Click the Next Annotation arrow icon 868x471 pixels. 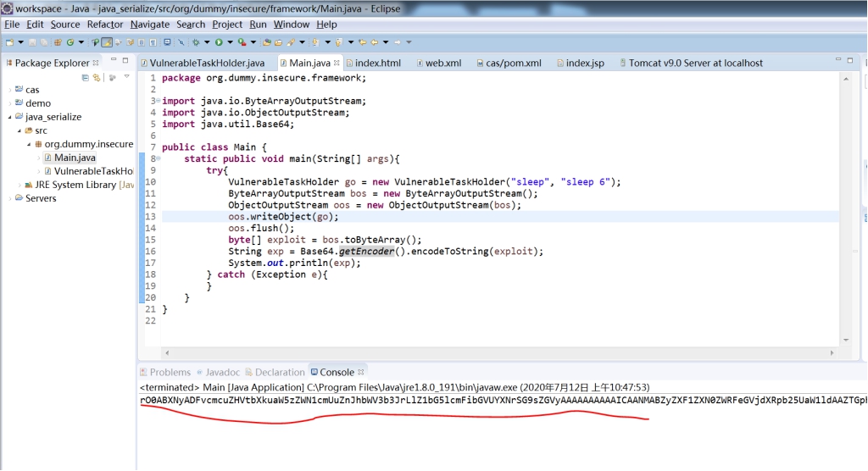click(x=315, y=42)
